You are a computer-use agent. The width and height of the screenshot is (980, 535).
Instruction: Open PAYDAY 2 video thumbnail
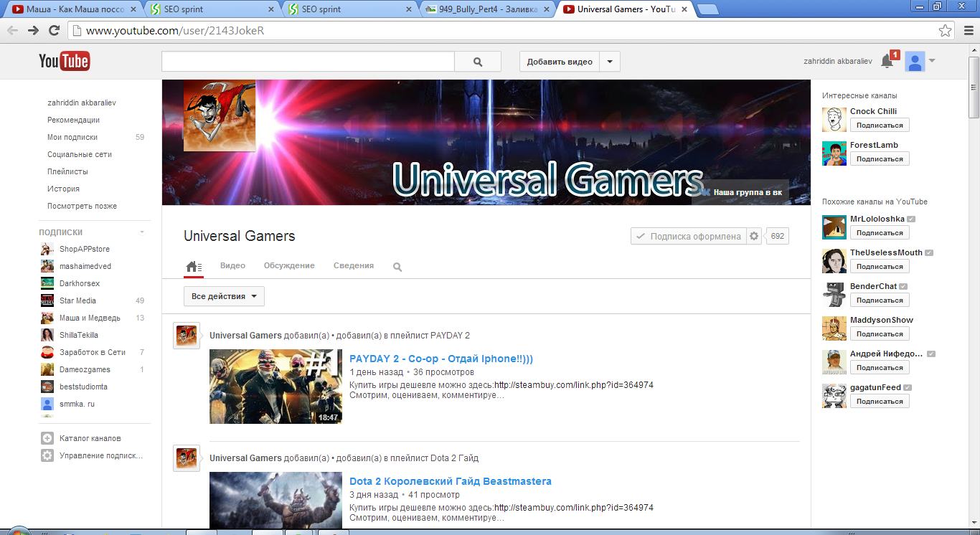275,386
